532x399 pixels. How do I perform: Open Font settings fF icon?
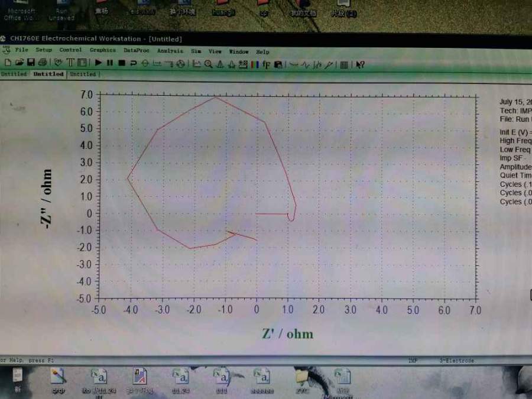point(267,64)
